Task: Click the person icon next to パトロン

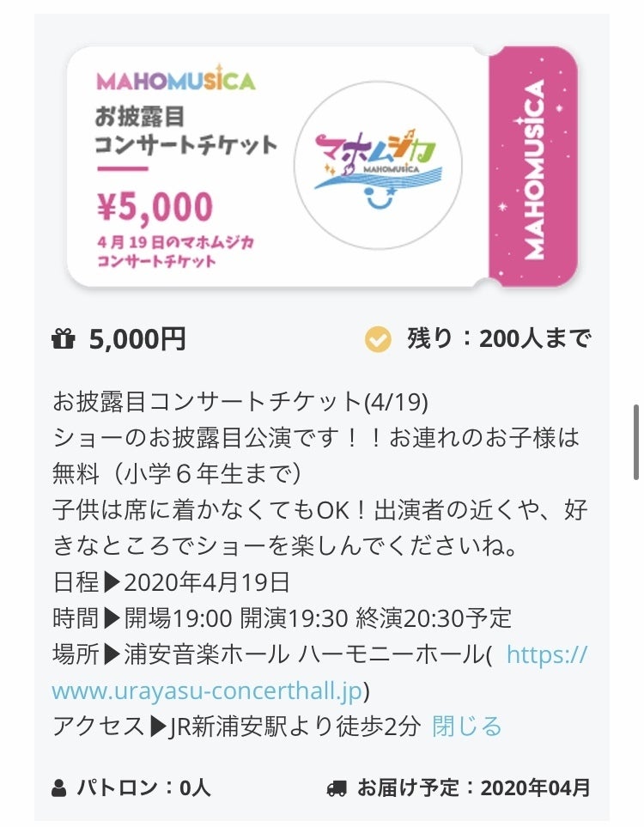Action: coord(59,787)
